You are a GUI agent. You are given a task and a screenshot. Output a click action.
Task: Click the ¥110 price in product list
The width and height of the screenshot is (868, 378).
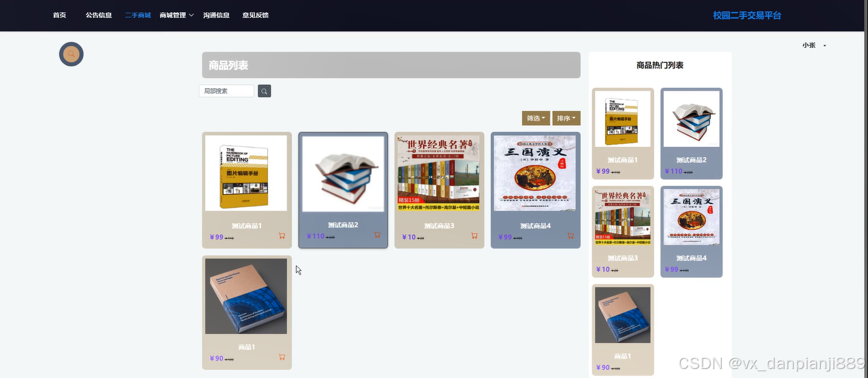click(316, 236)
